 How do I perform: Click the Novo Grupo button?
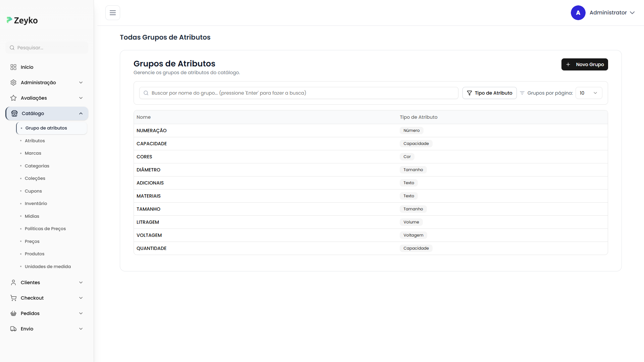(584, 64)
